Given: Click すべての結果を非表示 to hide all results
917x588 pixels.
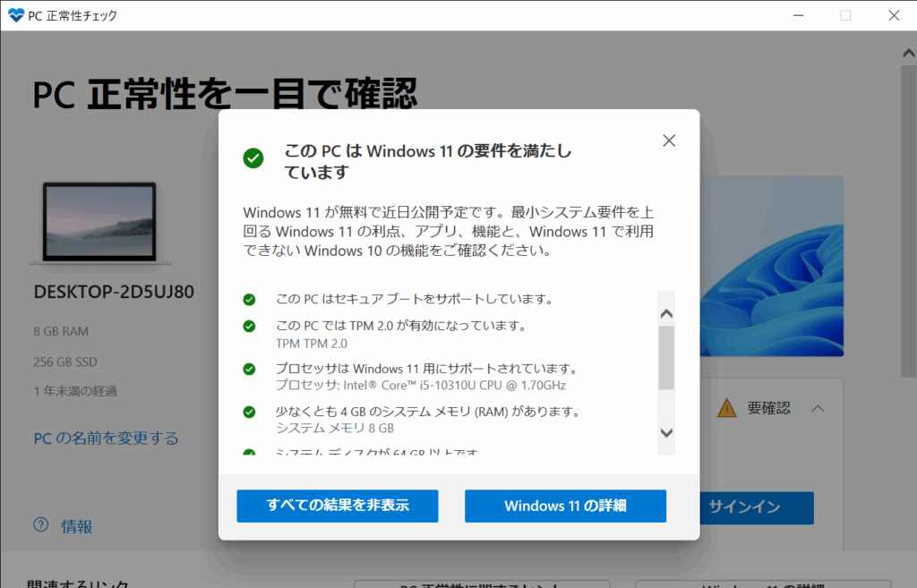Looking at the screenshot, I should pos(338,506).
